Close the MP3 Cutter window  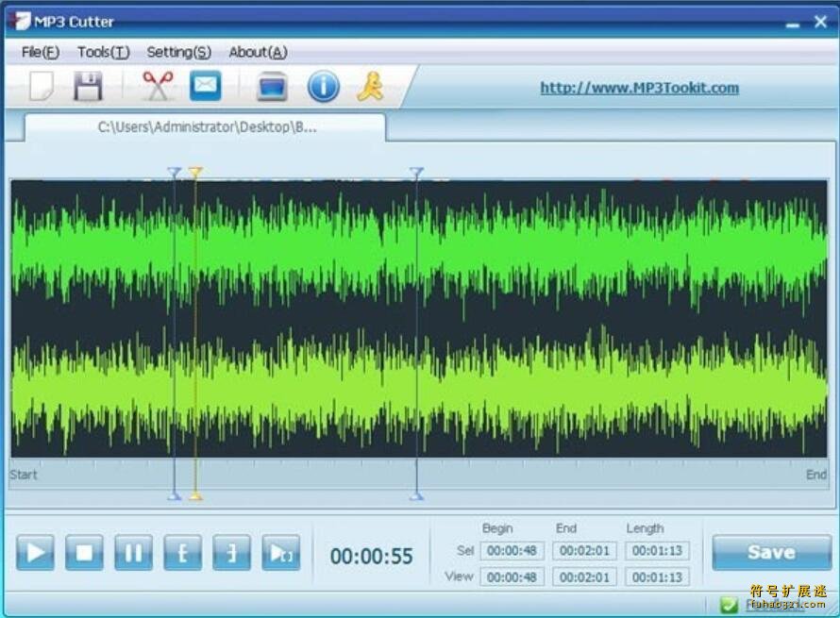tap(820, 22)
